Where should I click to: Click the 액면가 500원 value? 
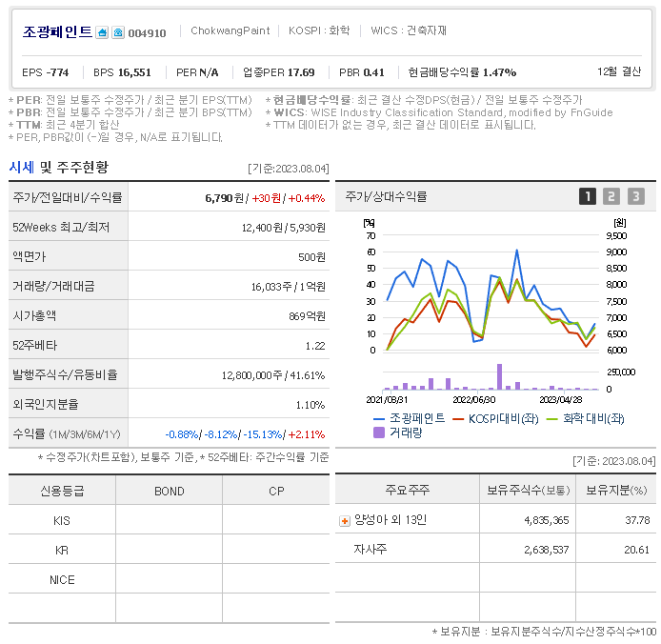point(312,257)
